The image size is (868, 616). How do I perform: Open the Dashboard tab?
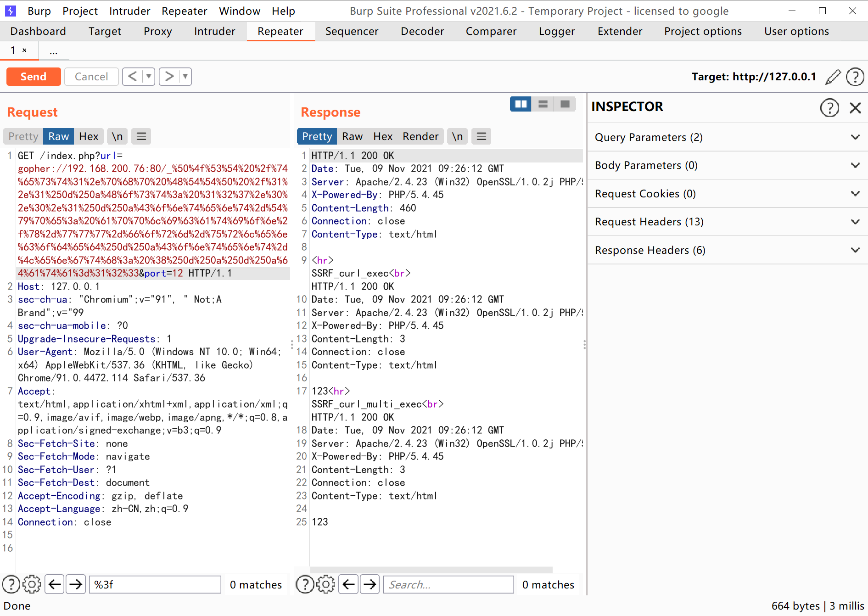pos(38,31)
